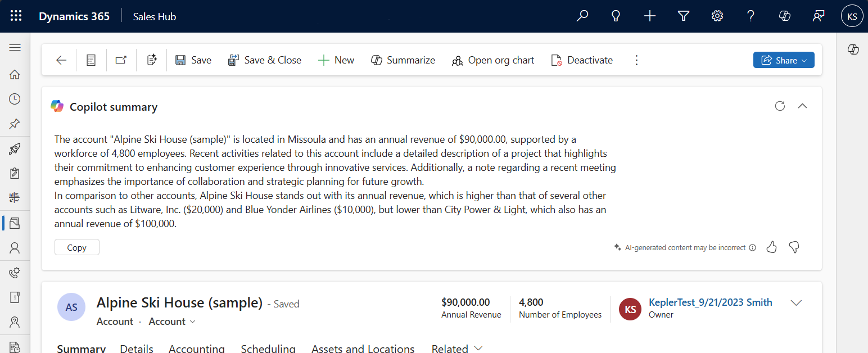
Task: Open more commands vertical ellipsis
Action: coord(636,60)
